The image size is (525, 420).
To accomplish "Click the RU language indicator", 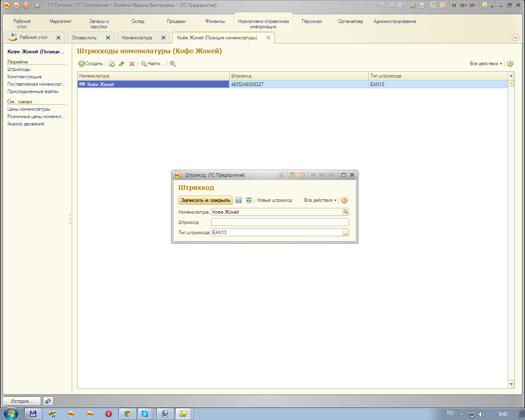I will click(x=450, y=413).
